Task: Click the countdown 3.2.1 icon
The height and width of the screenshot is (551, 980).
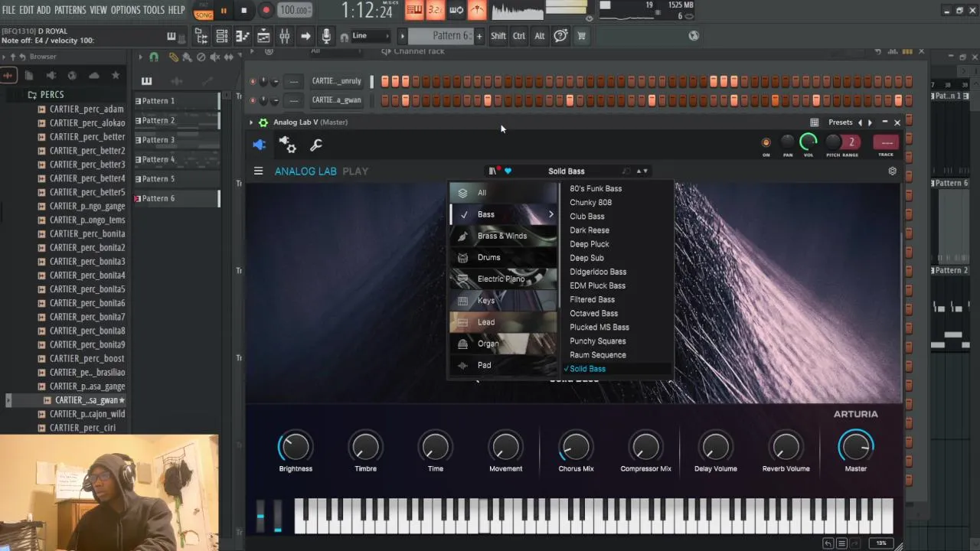Action: click(435, 10)
